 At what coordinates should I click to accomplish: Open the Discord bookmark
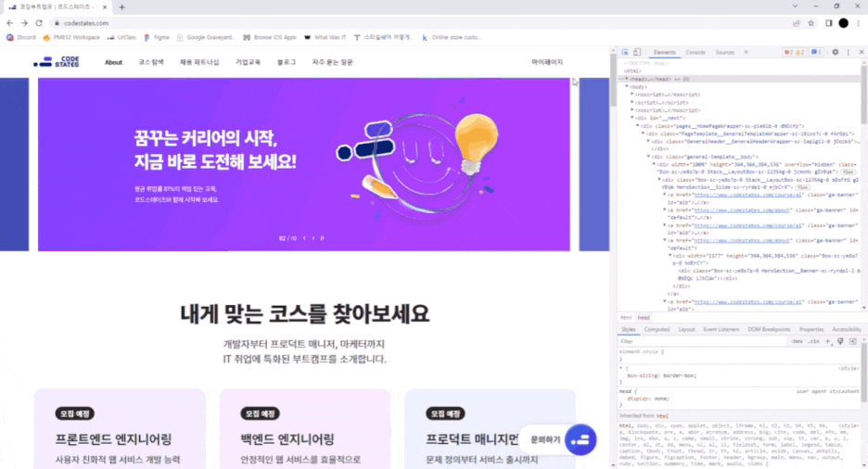pos(21,38)
